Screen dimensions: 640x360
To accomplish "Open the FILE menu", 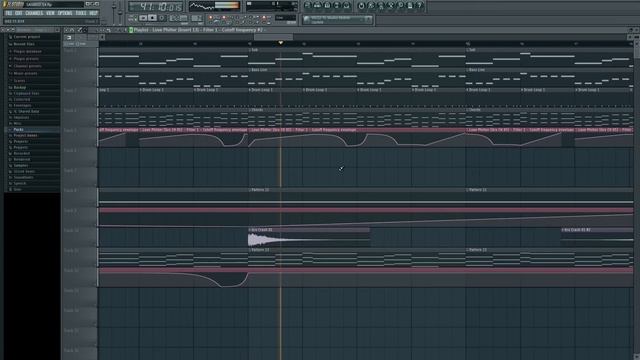I will click(x=9, y=13).
